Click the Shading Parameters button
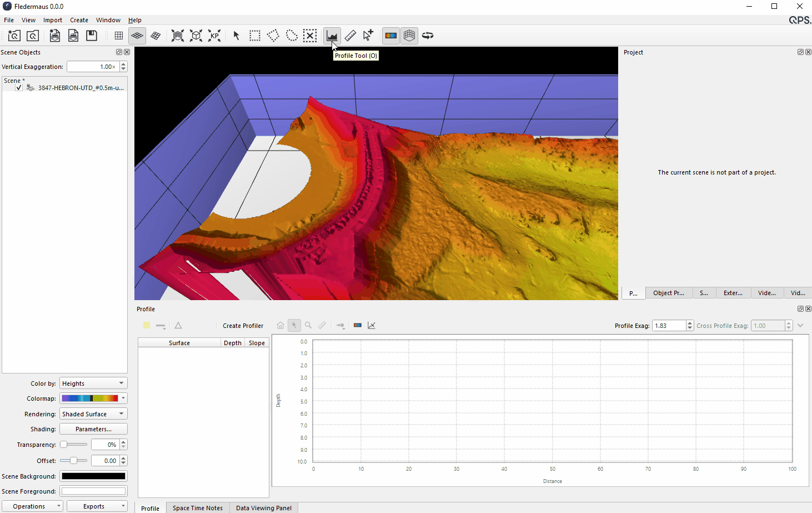812x513 pixels. tap(93, 429)
